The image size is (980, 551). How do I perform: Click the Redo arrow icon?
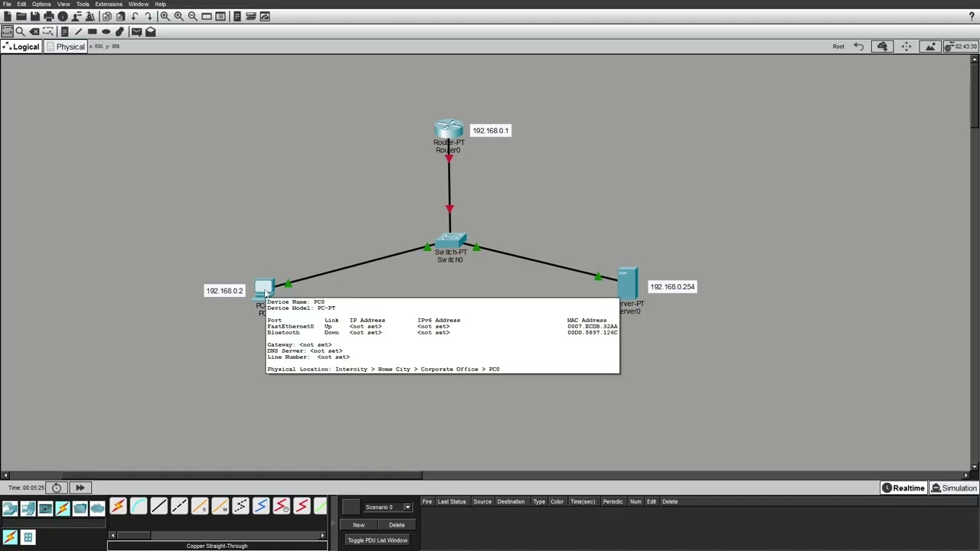click(x=149, y=16)
